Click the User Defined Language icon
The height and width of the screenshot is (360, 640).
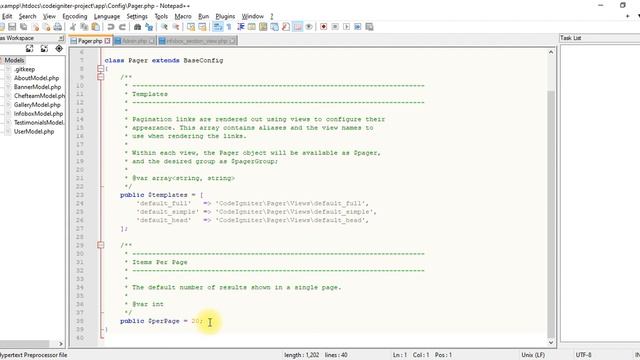coord(252,27)
